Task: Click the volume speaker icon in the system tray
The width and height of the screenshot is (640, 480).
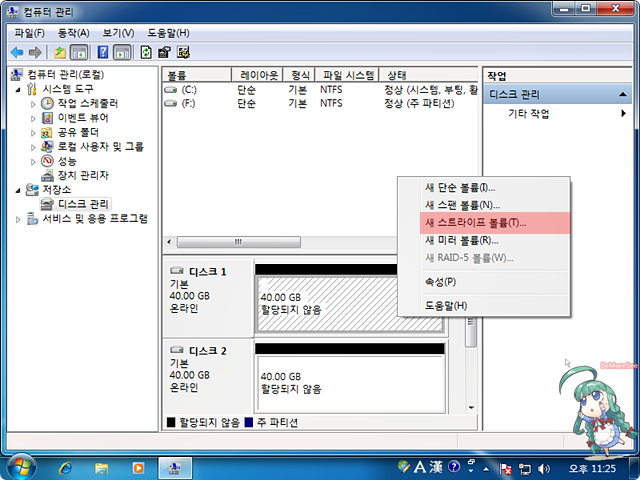Action: (x=542, y=467)
